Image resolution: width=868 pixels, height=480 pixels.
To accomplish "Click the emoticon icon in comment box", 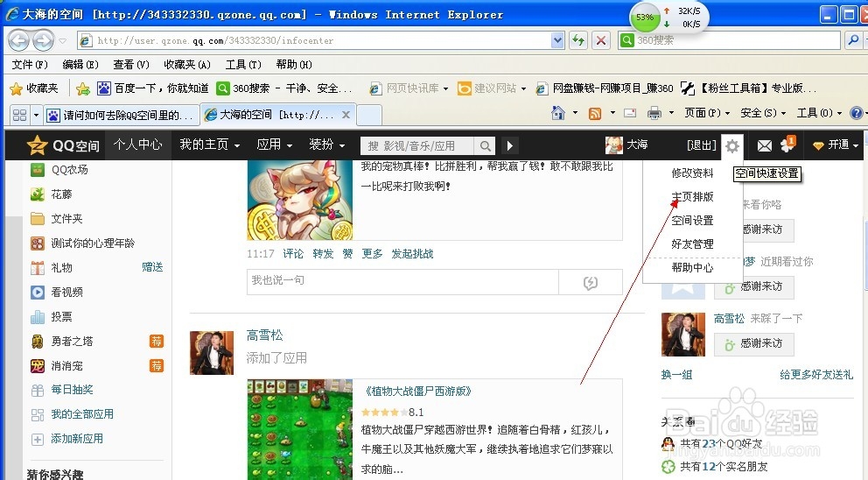I will coord(590,283).
